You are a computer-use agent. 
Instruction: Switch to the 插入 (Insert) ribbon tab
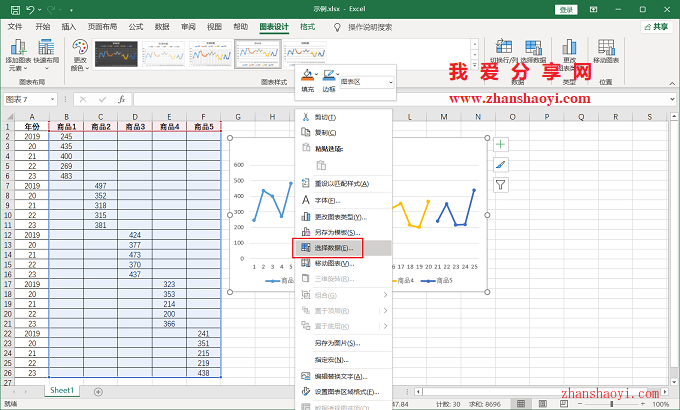pyautogui.click(x=69, y=27)
